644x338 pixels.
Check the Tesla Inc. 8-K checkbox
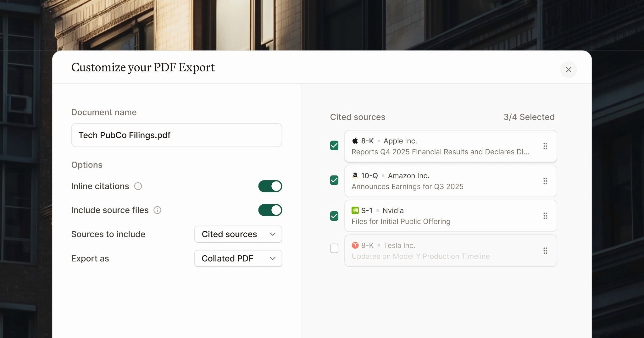point(334,248)
